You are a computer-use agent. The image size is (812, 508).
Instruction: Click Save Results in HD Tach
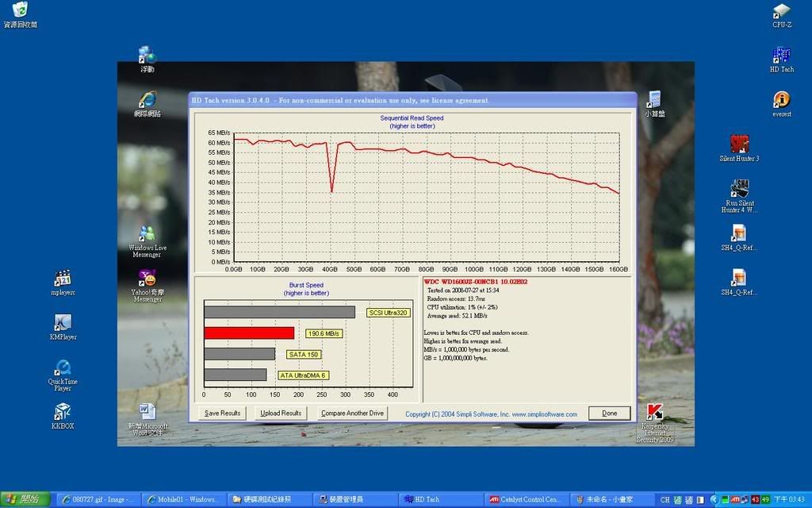click(222, 413)
